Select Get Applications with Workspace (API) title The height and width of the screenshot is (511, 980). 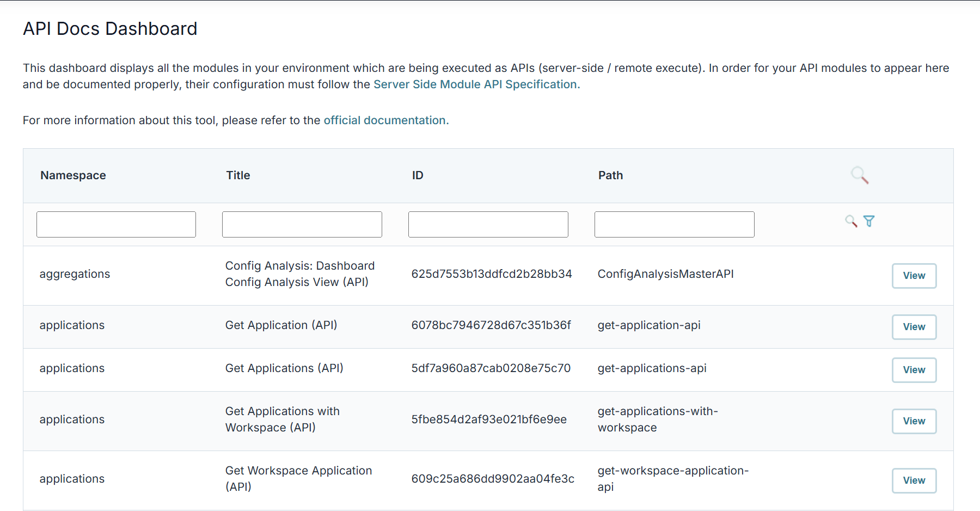283,419
